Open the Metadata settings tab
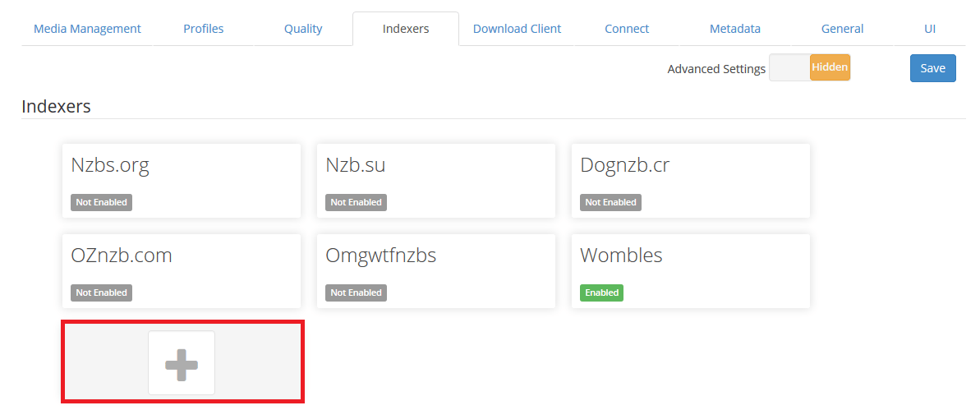This screenshot has height=410, width=980. click(734, 29)
